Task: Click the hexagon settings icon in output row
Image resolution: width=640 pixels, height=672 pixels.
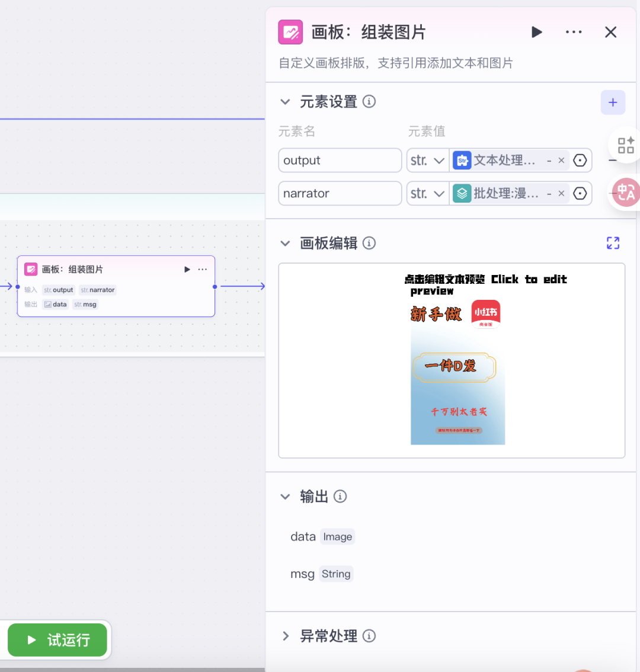Action: tap(580, 161)
